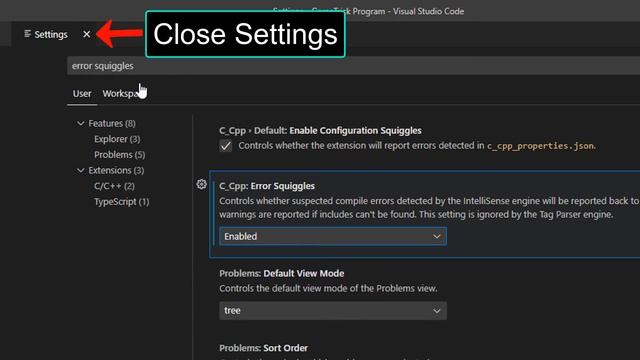Click the Settings tab title

[x=51, y=35]
